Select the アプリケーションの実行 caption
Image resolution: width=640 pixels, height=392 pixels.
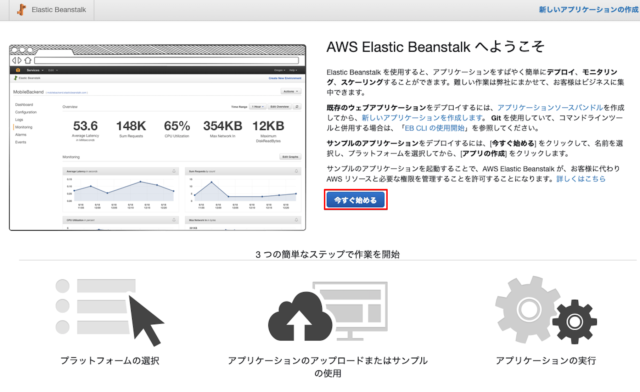tap(546, 361)
